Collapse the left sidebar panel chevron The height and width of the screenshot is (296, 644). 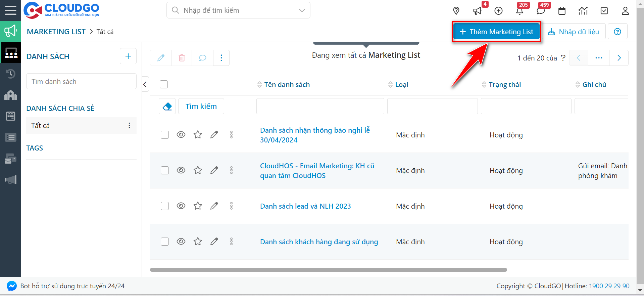tap(145, 84)
